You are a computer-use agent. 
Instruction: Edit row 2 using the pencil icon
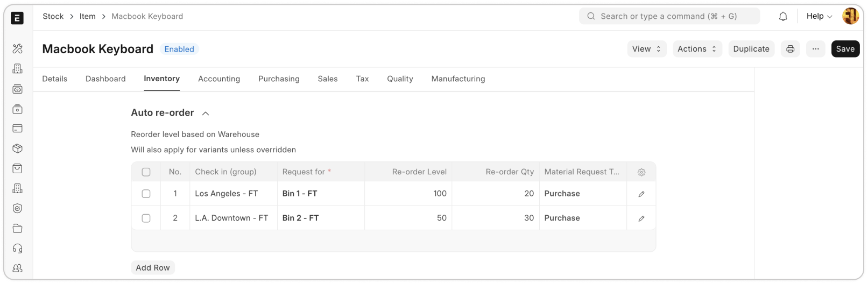coord(641,218)
